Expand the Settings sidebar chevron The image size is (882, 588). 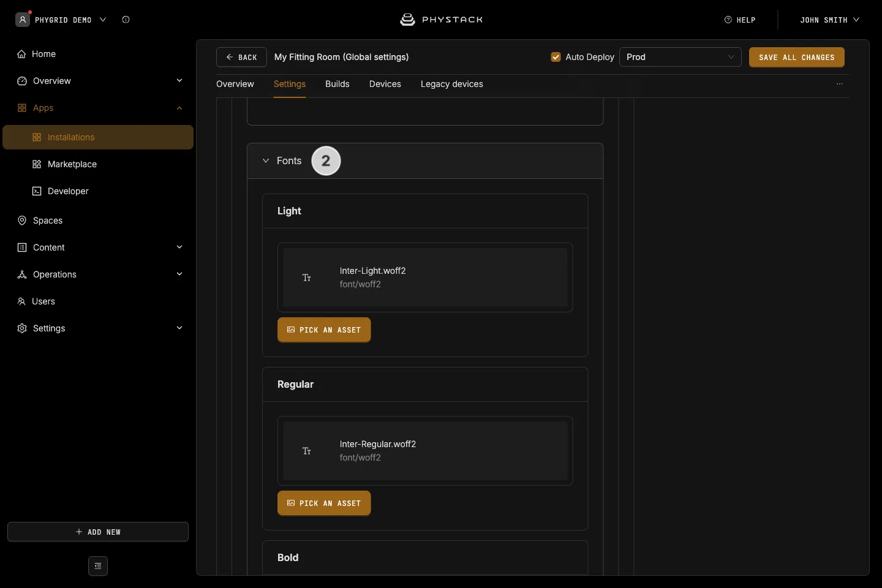(x=179, y=328)
